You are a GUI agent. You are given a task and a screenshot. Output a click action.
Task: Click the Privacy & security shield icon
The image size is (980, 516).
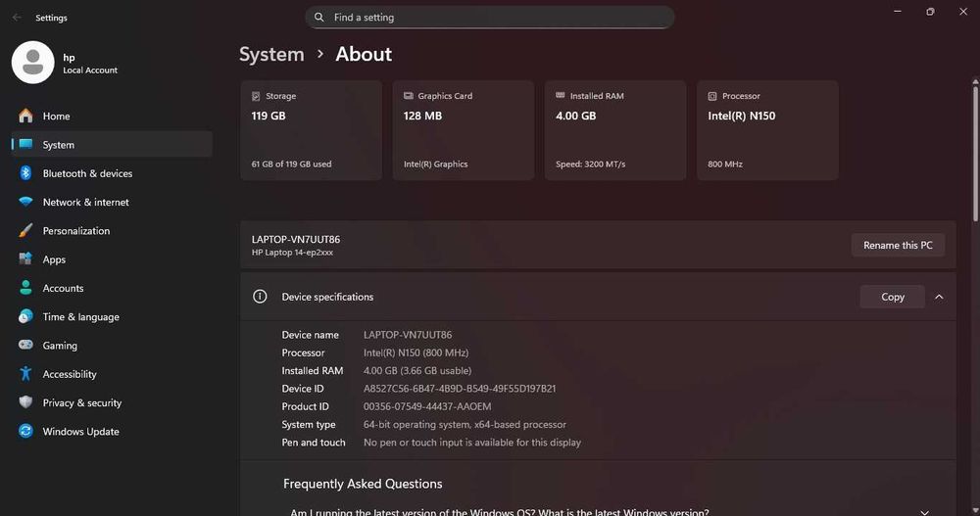click(25, 402)
